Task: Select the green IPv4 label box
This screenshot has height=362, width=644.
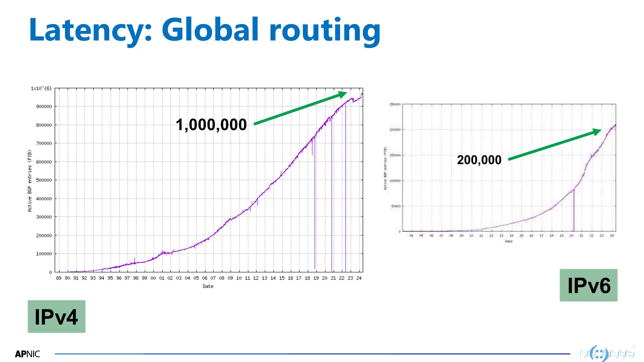Action: click(x=57, y=316)
